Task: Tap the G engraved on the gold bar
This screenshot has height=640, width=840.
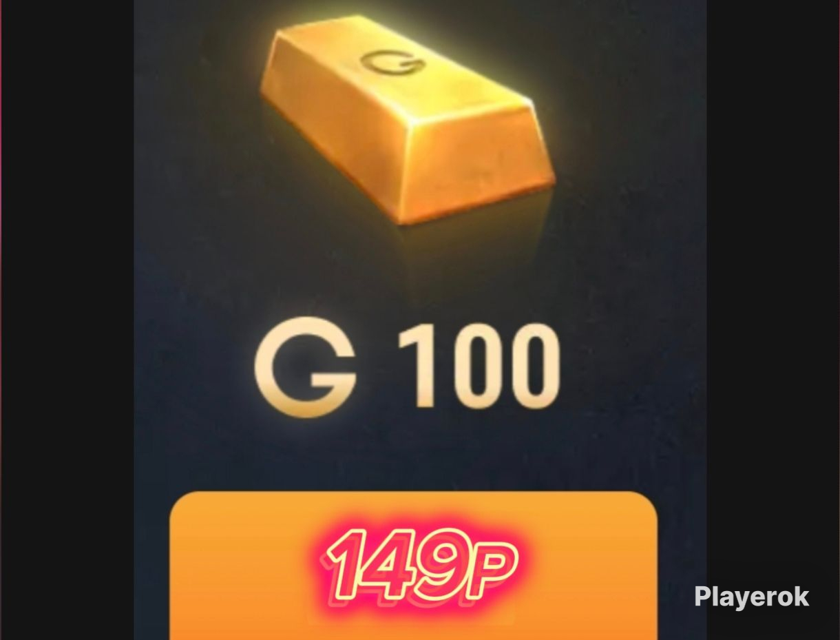Action: coord(392,62)
